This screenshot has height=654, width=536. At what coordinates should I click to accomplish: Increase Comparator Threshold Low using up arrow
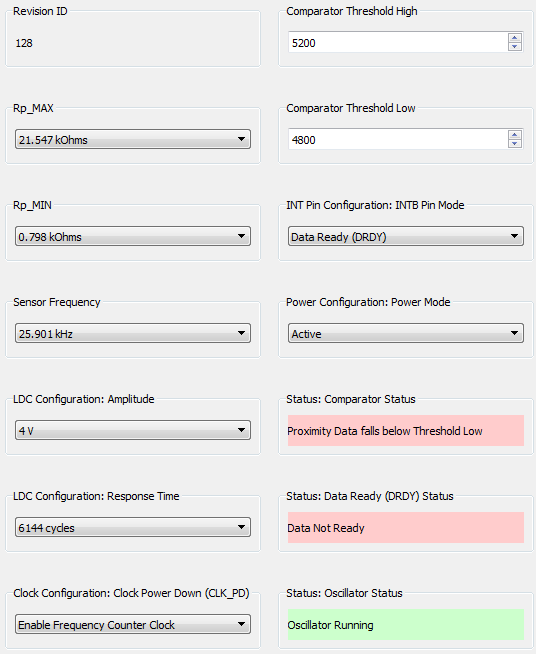pyautogui.click(x=514, y=135)
